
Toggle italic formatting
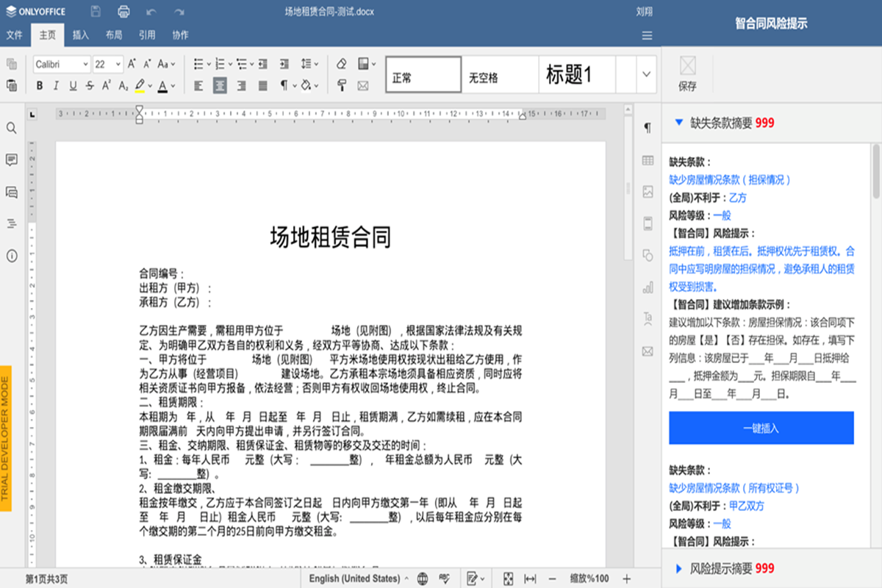point(56,86)
